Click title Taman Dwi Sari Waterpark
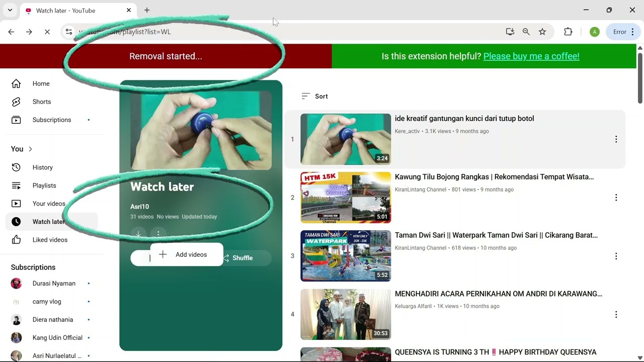This screenshot has height=362, width=644. coord(496,235)
